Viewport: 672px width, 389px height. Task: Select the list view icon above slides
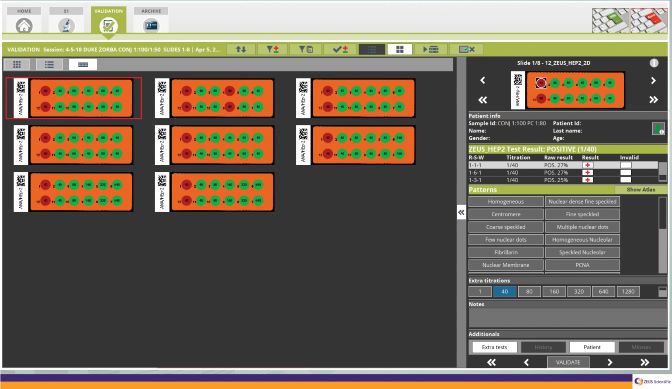[x=49, y=64]
